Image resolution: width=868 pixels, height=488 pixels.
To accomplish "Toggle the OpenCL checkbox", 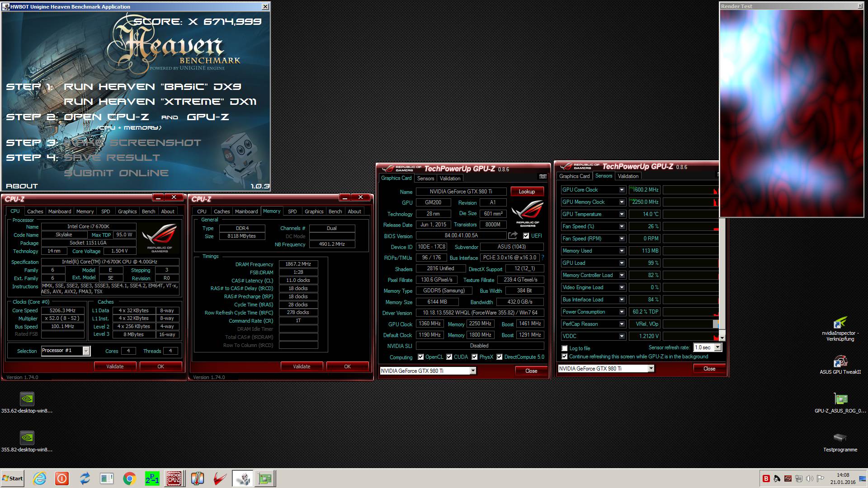I will click(x=421, y=357).
